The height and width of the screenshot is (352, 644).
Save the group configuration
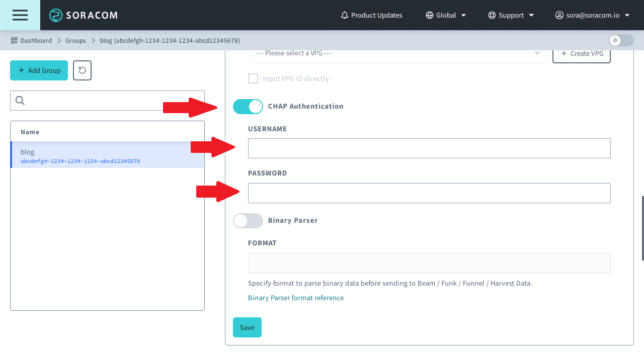coord(247,327)
